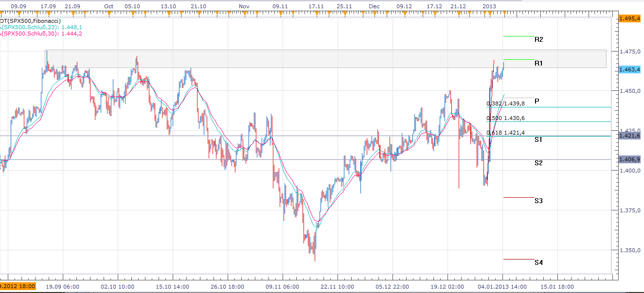
Task: Select the S3 support level label
Action: (538, 201)
